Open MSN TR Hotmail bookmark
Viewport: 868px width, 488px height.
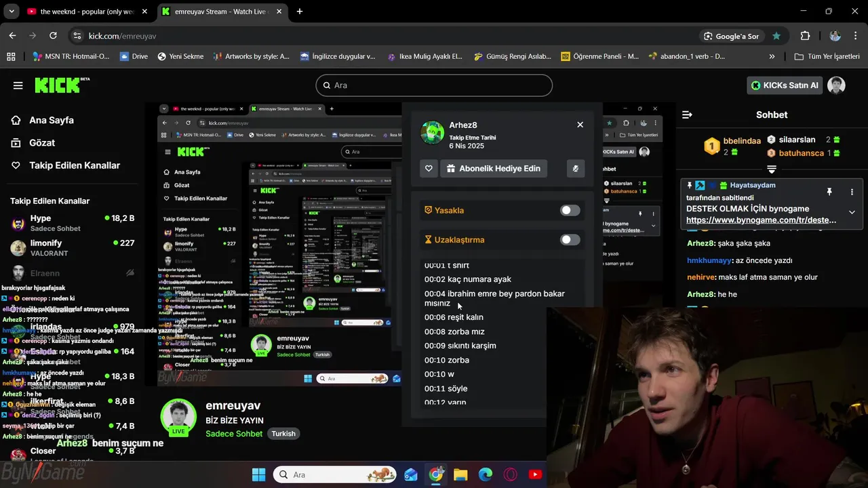click(71, 56)
